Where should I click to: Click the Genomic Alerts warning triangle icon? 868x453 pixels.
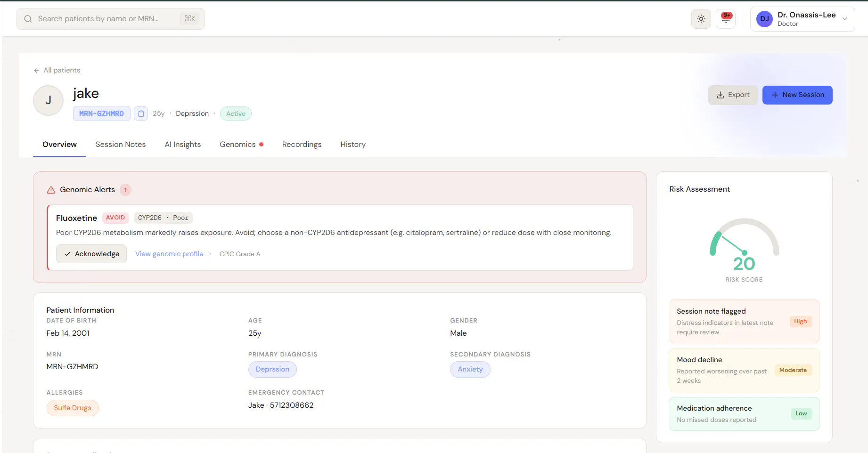[51, 190]
